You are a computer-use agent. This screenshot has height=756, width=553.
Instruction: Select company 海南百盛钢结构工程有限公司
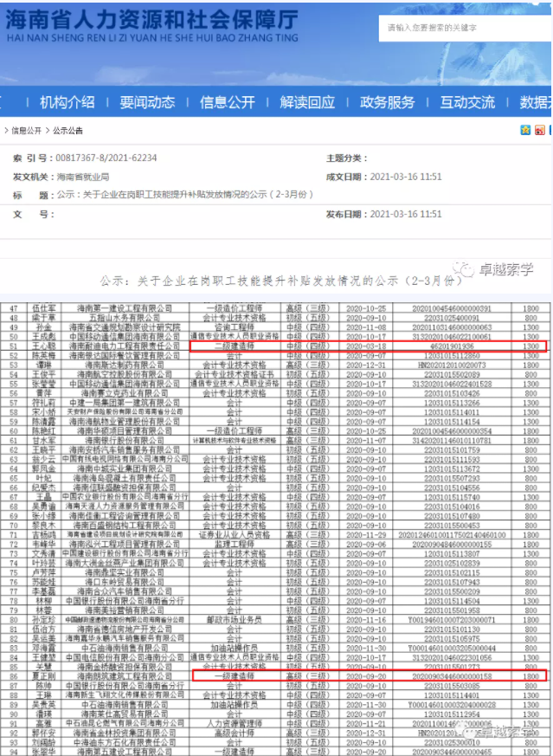125,525
